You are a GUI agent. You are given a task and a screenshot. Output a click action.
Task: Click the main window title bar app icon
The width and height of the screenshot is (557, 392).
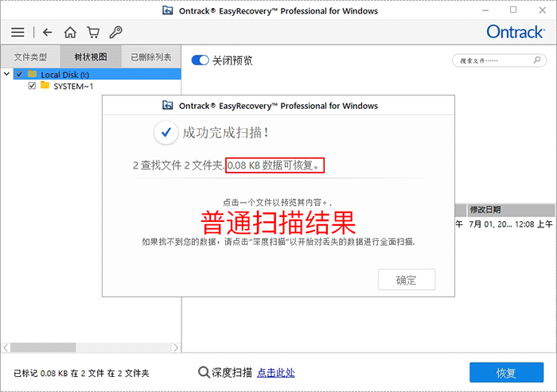click(x=168, y=10)
